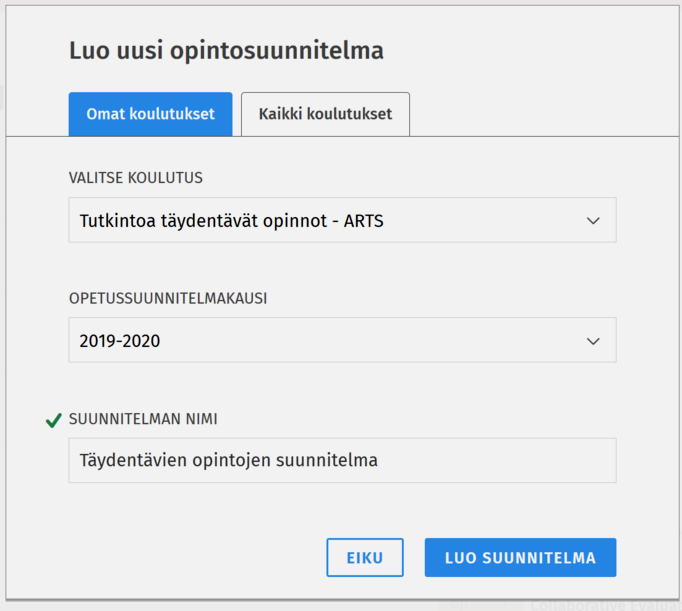Click the 2019-2020 period value

coord(120,341)
